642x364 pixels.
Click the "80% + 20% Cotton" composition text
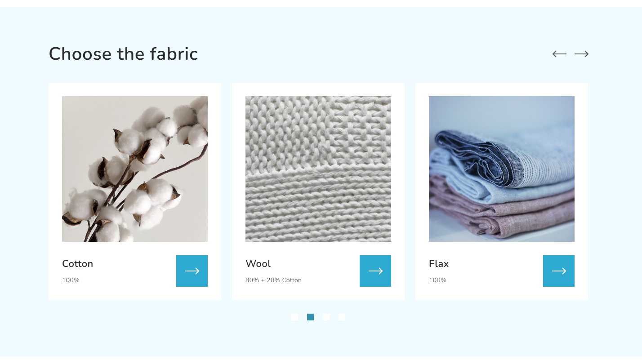273,280
